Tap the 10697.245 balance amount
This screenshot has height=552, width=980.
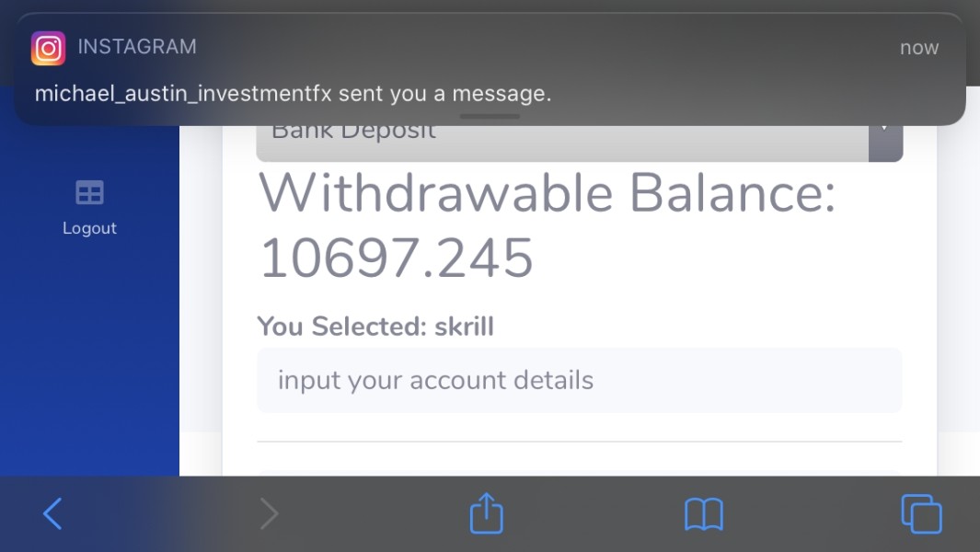pyautogui.click(x=397, y=258)
